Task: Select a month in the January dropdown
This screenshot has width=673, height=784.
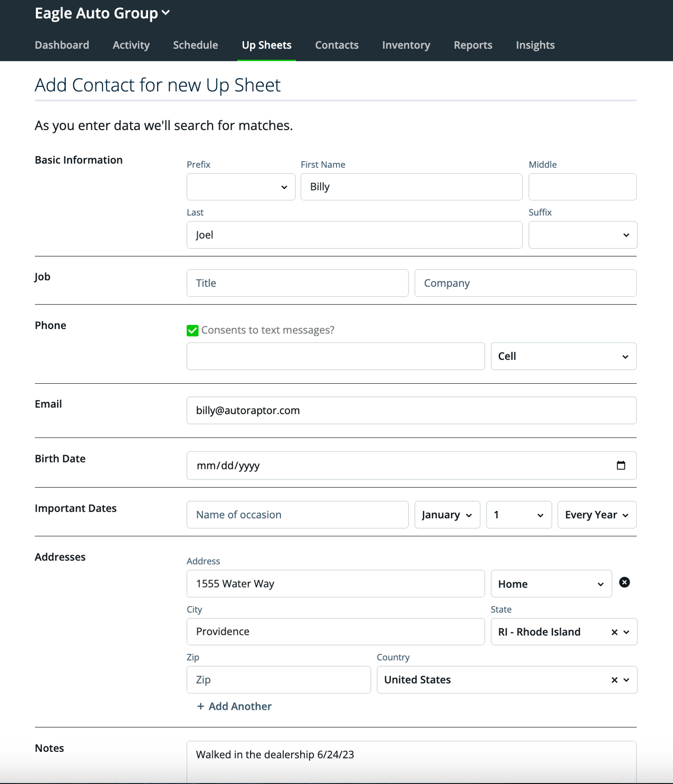Action: click(x=447, y=515)
